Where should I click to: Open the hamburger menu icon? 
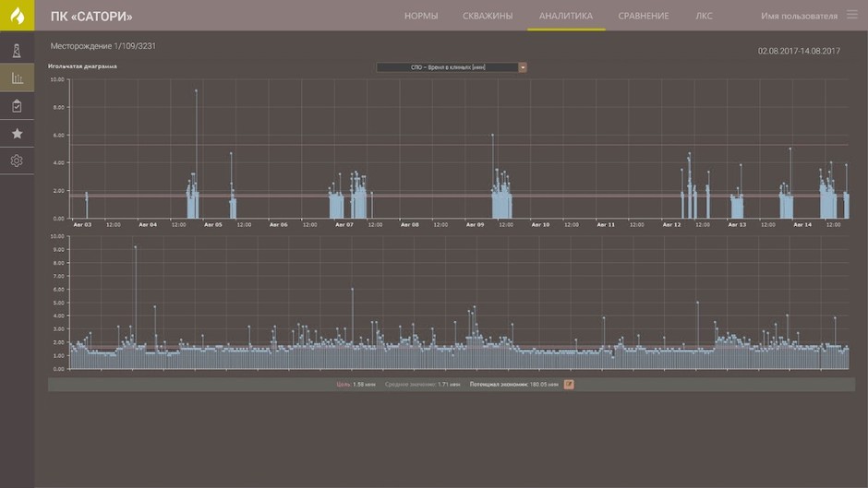[x=852, y=15]
